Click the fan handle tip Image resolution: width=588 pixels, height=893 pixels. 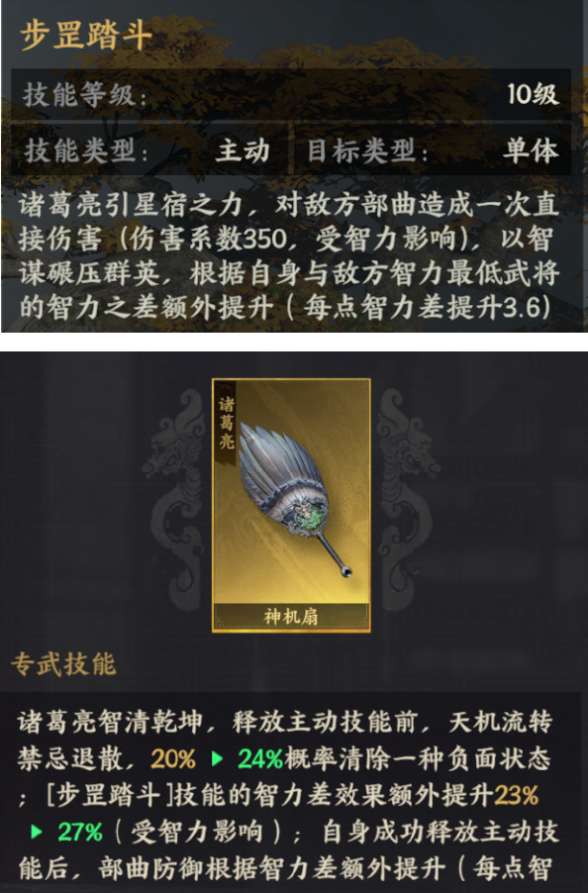(x=346, y=570)
